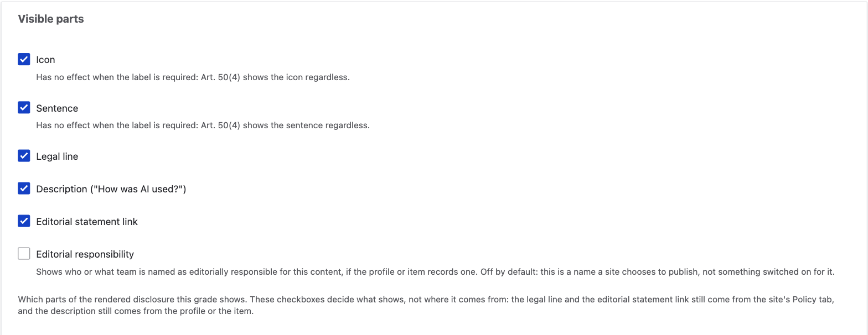This screenshot has height=335, width=868.
Task: Disable the Sentence checkbox
Action: pos(24,108)
